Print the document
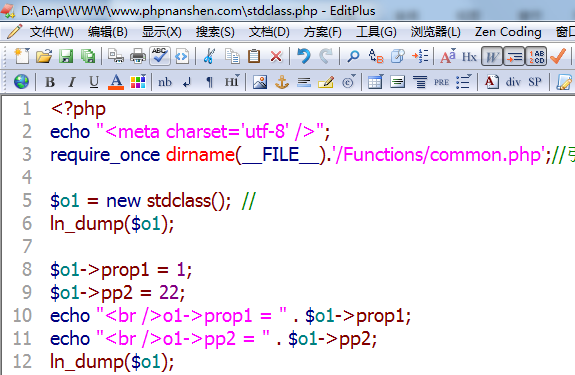The width and height of the screenshot is (575, 375). [x=138, y=56]
